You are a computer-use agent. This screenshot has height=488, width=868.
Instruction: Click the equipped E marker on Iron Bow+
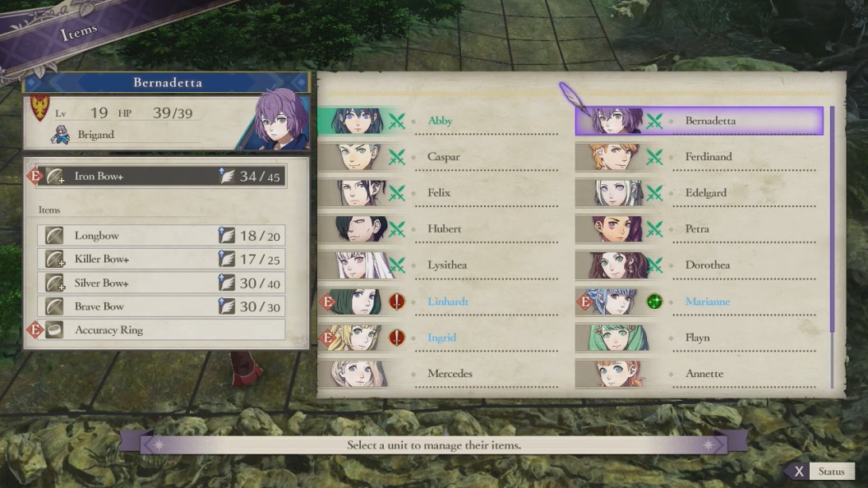coord(35,176)
